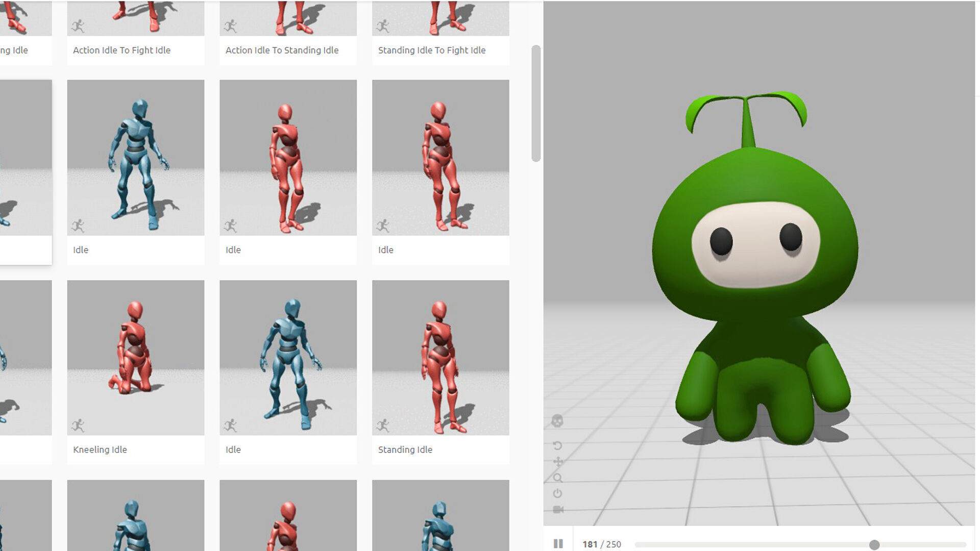Select blue Idle thumbnail above Kneeling Idle

[x=136, y=158]
